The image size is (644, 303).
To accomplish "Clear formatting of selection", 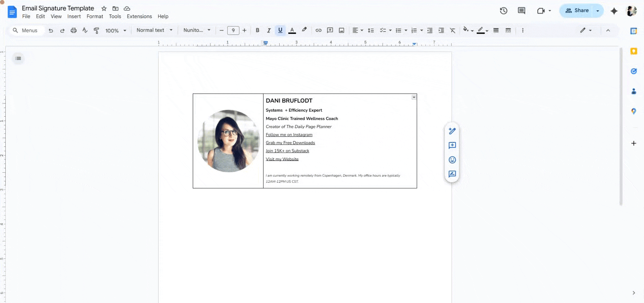I will tap(453, 31).
